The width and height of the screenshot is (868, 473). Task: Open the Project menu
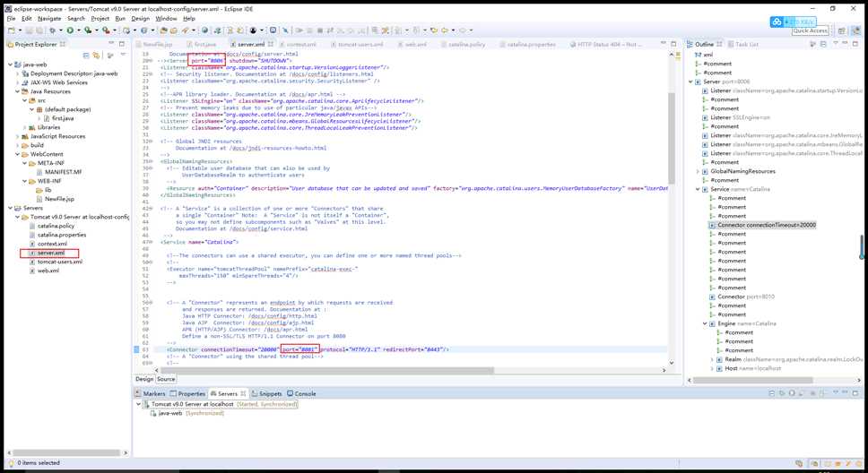[x=100, y=18]
